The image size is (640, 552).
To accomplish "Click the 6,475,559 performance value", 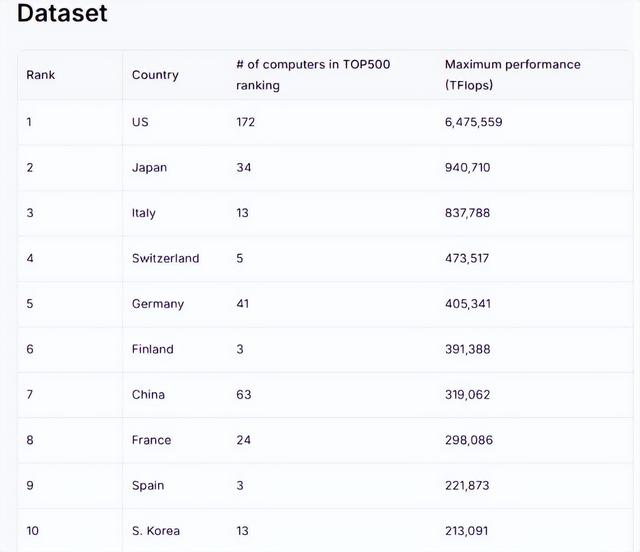I will coord(473,122).
